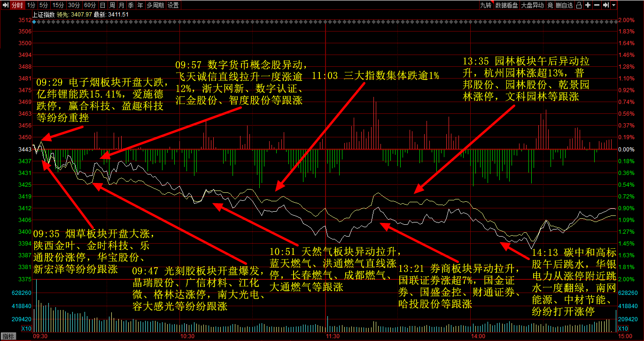Click the 11:30 time axis marker

(333, 336)
